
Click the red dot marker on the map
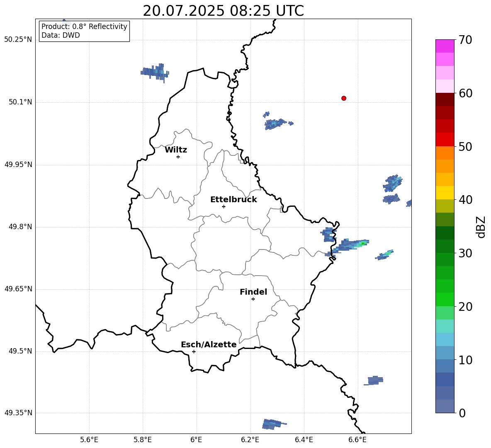pyautogui.click(x=344, y=98)
